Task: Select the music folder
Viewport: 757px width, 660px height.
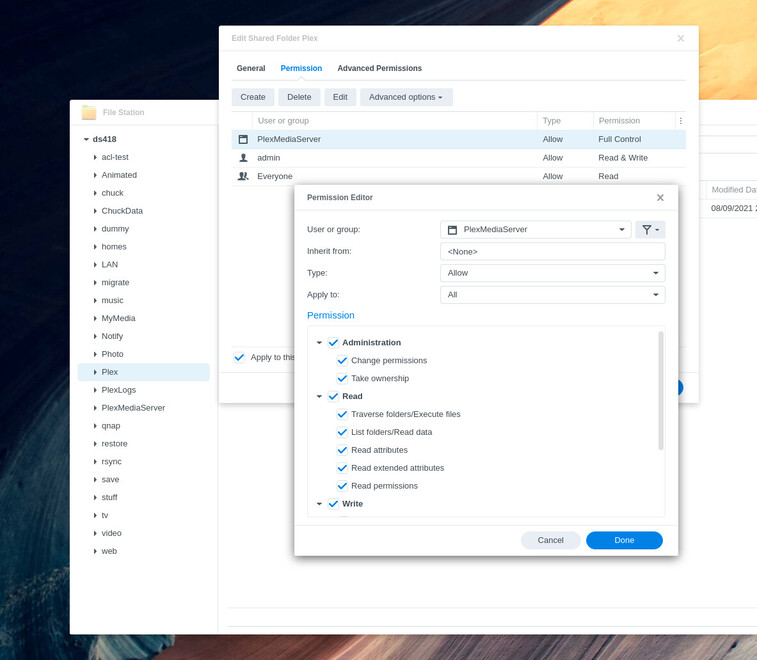Action: (112, 300)
